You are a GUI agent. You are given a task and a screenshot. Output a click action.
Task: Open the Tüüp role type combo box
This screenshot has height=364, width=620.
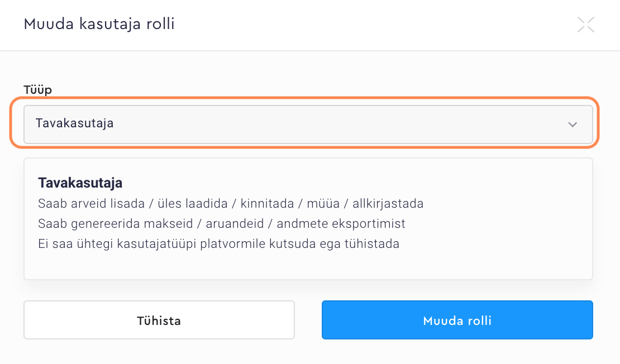point(308,124)
